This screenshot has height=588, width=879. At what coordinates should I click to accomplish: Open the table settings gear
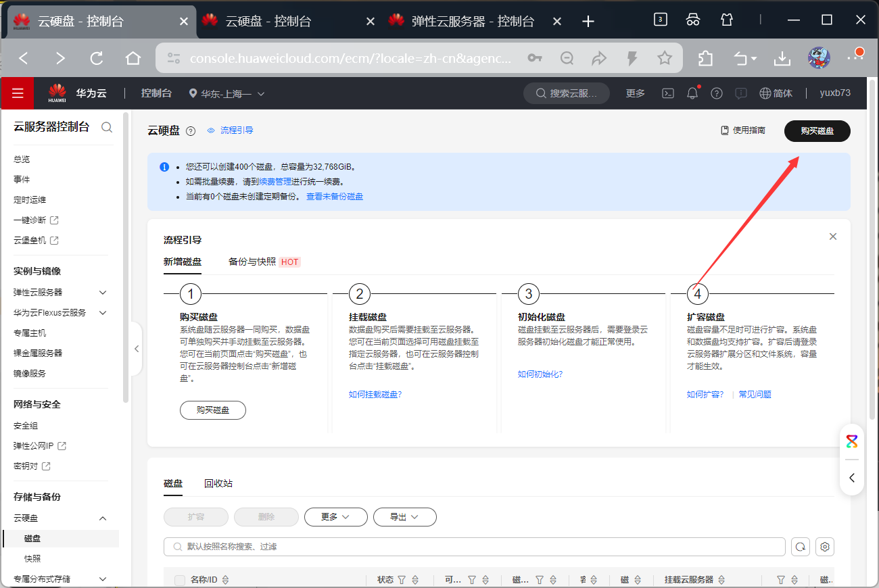click(825, 547)
